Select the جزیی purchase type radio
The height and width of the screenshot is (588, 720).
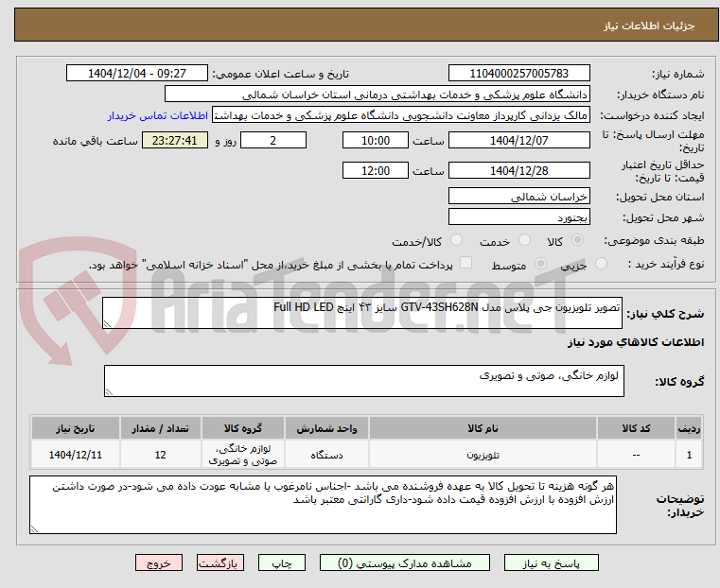click(601, 263)
